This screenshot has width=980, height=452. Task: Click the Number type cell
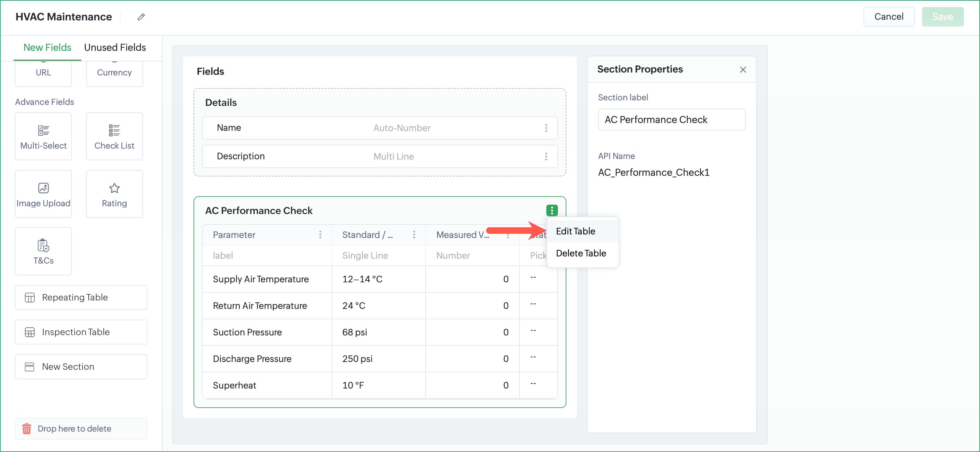click(x=472, y=256)
